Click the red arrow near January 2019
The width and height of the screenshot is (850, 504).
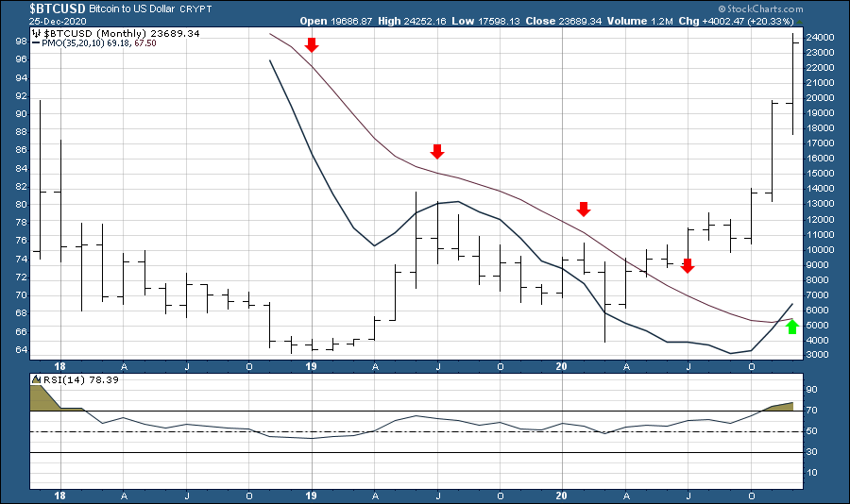tap(312, 44)
